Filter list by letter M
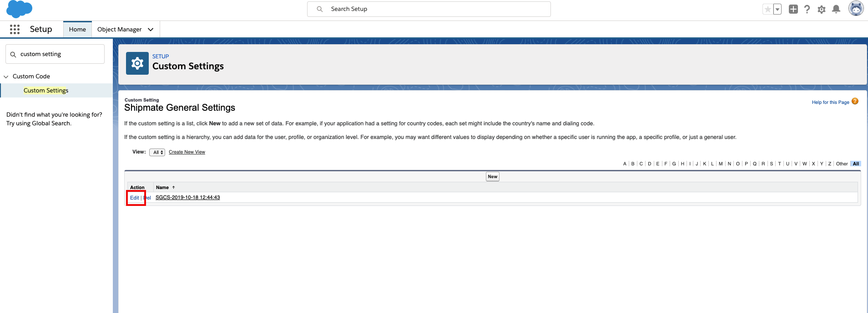The width and height of the screenshot is (868, 313). click(x=721, y=164)
